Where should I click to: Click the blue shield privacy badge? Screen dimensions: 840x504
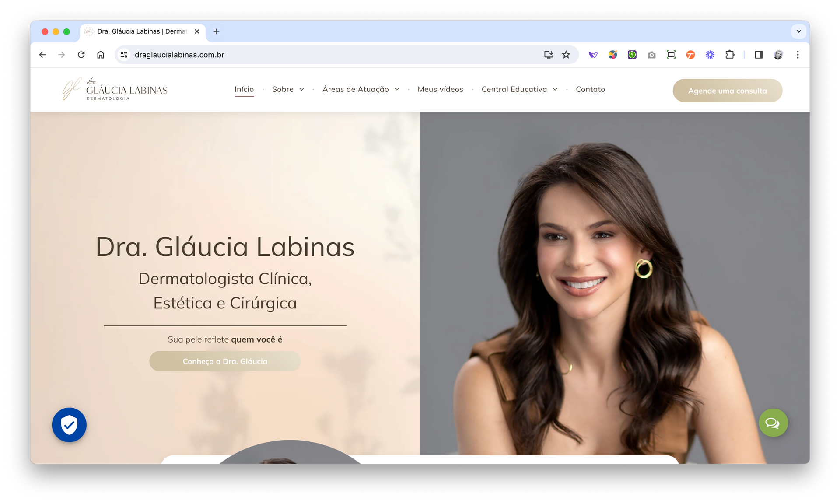pos(69,425)
